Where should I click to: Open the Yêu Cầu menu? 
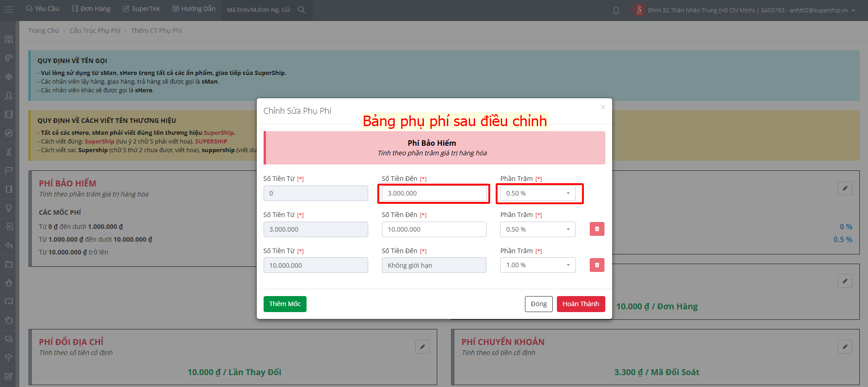pos(42,9)
